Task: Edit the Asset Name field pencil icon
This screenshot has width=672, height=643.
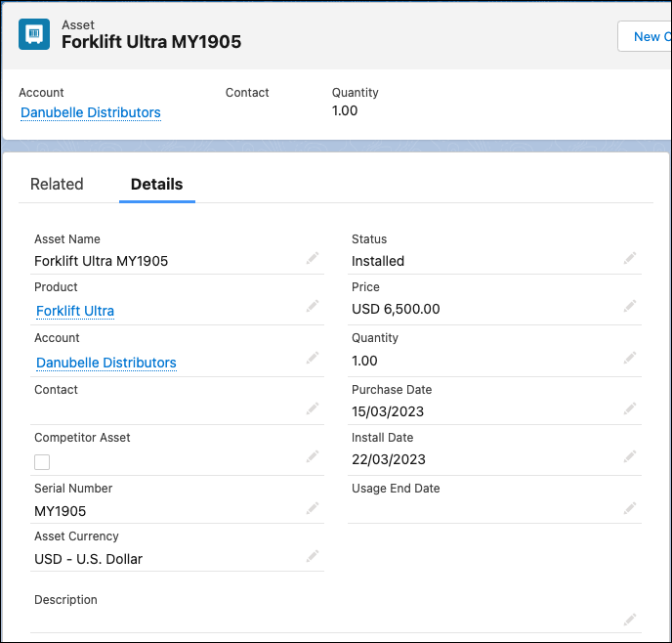Action: (x=313, y=258)
